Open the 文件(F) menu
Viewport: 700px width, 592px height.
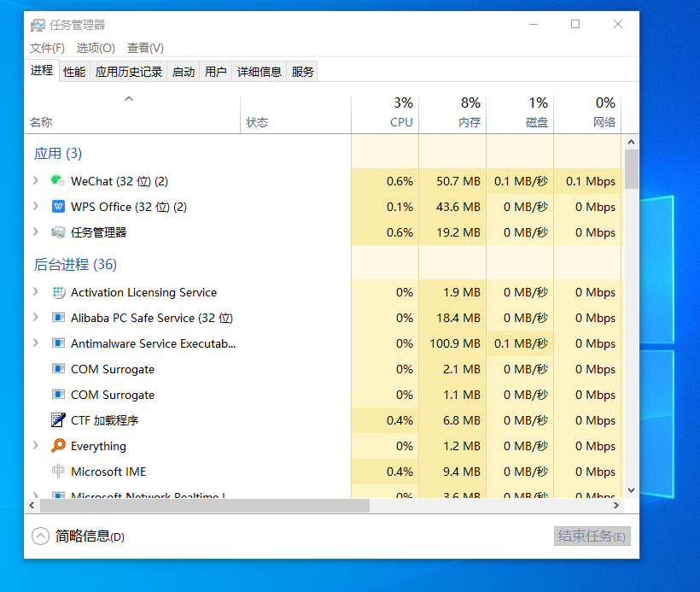(x=47, y=48)
